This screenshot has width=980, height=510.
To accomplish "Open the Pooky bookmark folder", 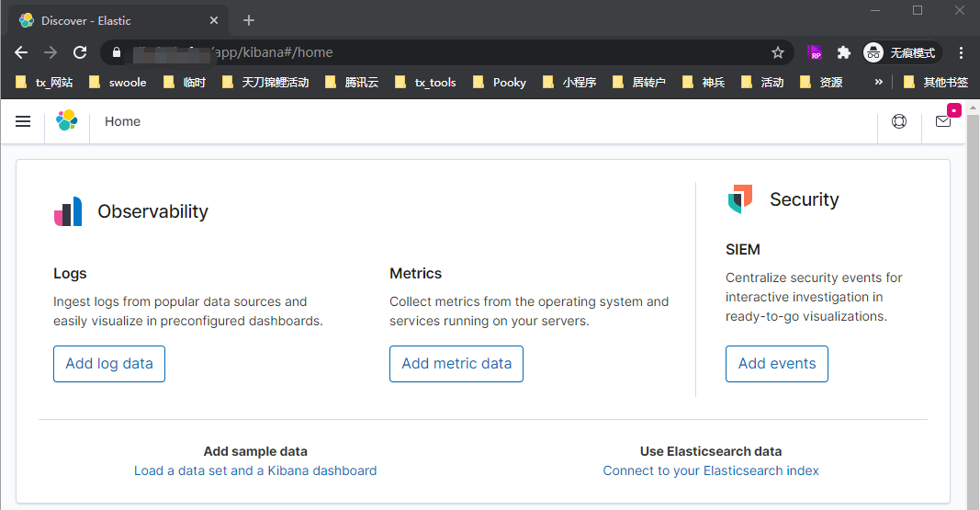I will point(500,83).
